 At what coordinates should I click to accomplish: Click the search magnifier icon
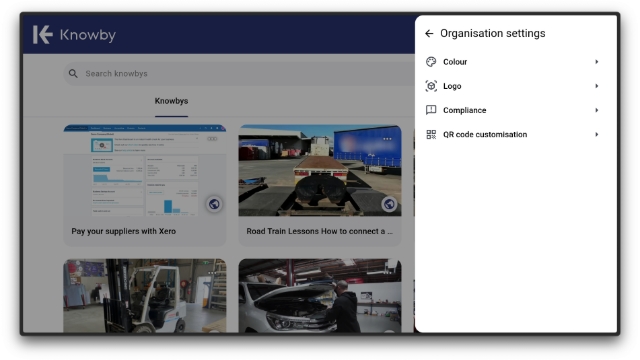[73, 73]
